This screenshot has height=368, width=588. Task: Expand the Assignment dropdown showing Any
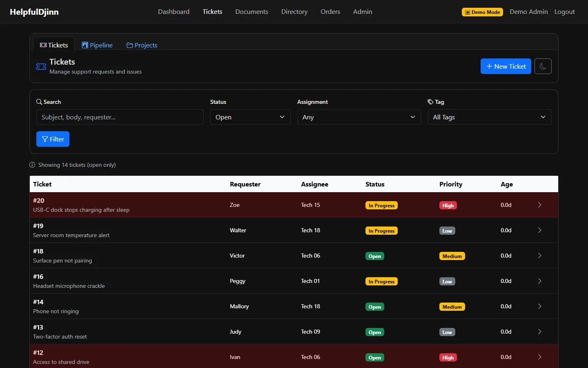coord(359,117)
